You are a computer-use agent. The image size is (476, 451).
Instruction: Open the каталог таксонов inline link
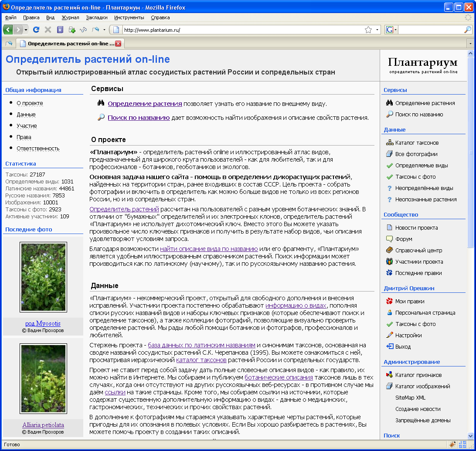[x=201, y=360]
